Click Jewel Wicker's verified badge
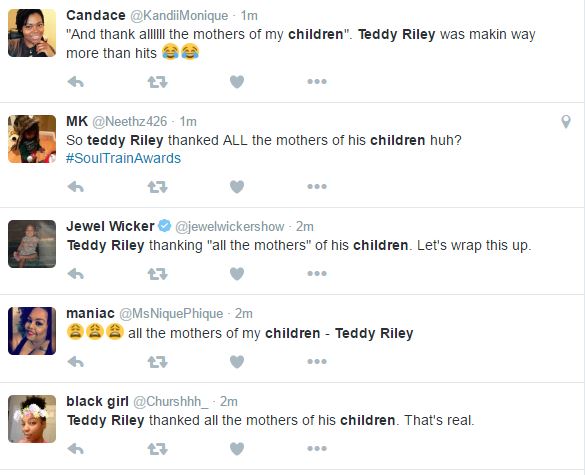The width and height of the screenshot is (585, 475). pos(165,226)
